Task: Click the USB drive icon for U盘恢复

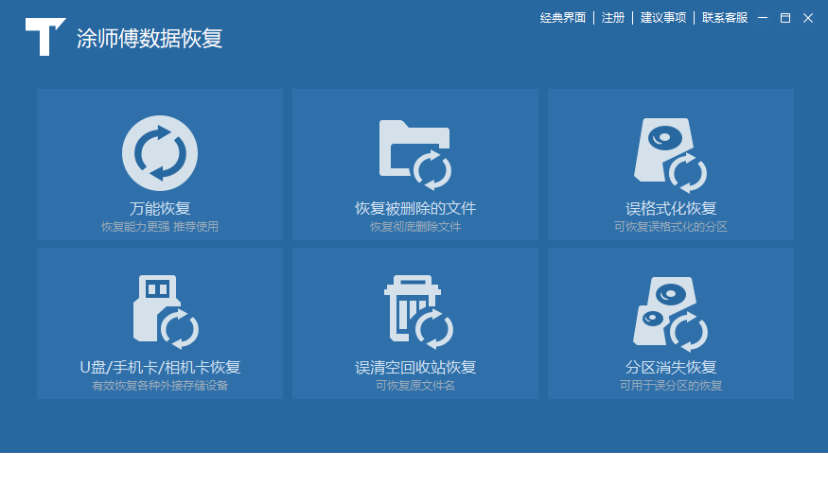Action: 166,312
